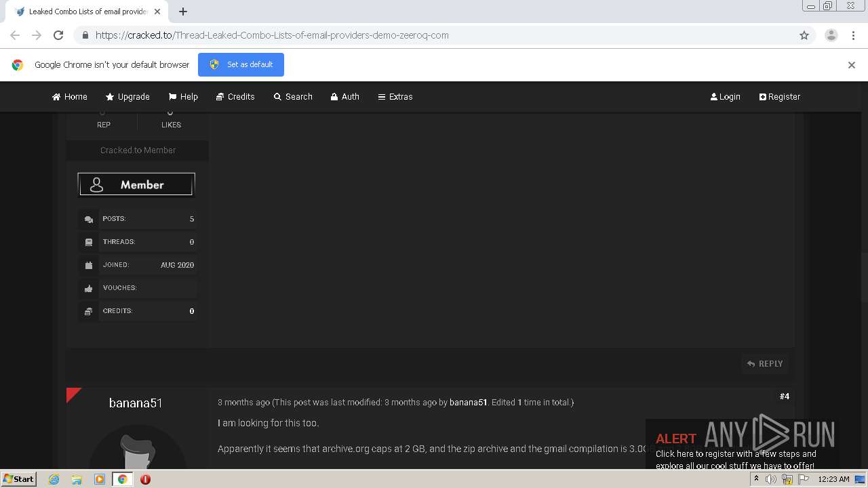Open the Credits menu item
Image resolution: width=868 pixels, height=488 pixels.
(x=235, y=97)
